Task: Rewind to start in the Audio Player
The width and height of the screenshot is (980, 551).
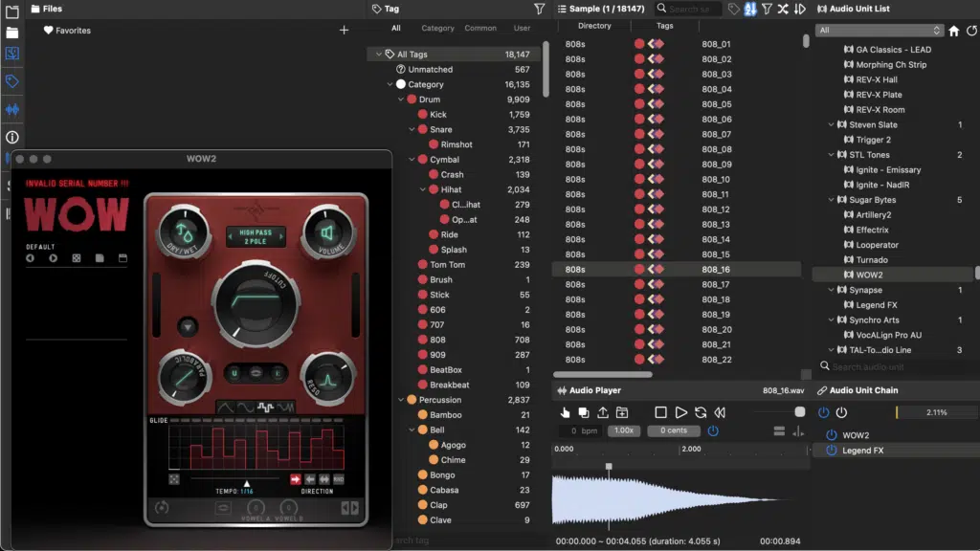Action: 720,412
